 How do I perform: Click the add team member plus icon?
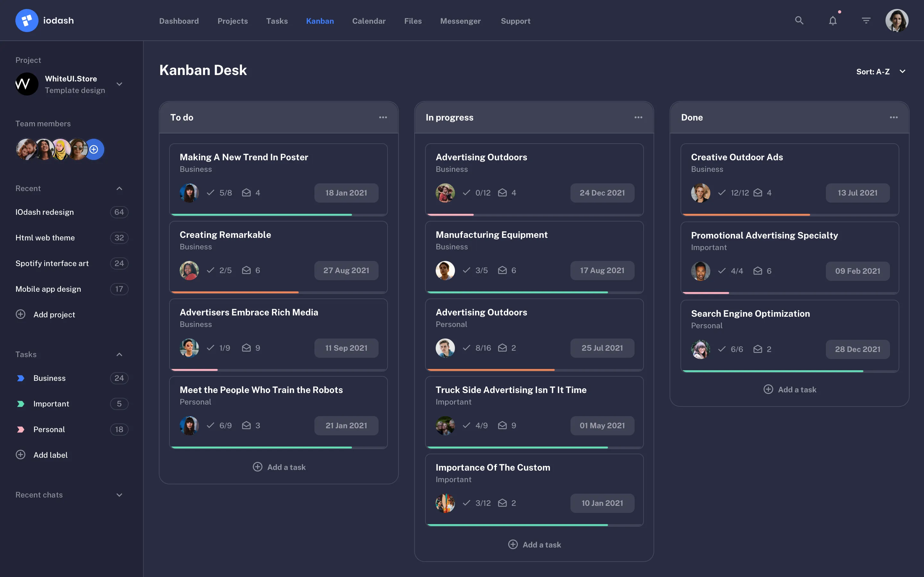pos(94,149)
